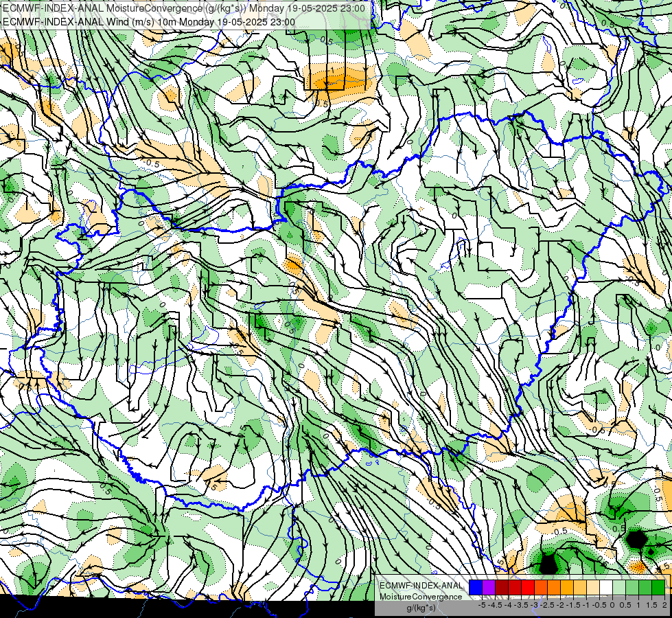Click the Wind (m/s) 10m title line

coord(148,21)
